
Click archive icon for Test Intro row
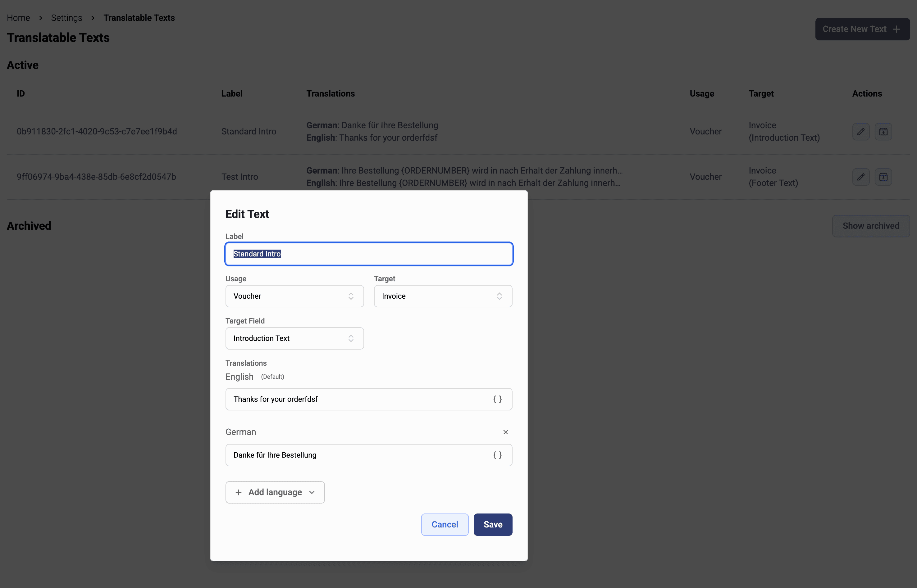coord(883,177)
